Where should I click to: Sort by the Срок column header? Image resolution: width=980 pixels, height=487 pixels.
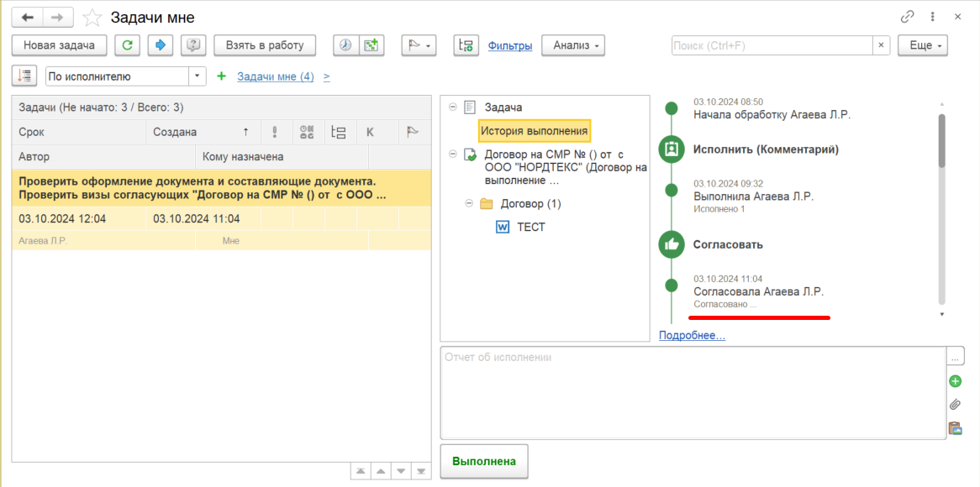coord(79,132)
